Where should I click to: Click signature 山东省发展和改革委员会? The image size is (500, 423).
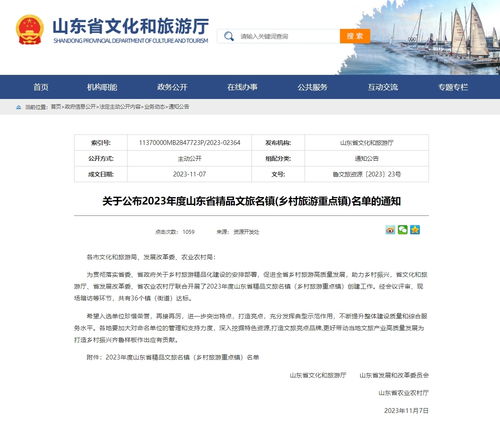(394, 375)
